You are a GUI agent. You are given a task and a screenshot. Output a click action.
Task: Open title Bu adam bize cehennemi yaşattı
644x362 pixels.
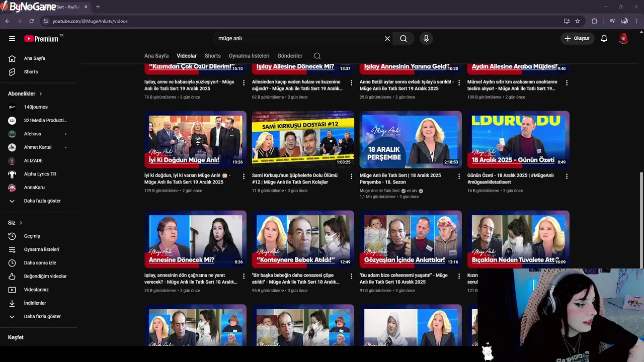tap(404, 279)
